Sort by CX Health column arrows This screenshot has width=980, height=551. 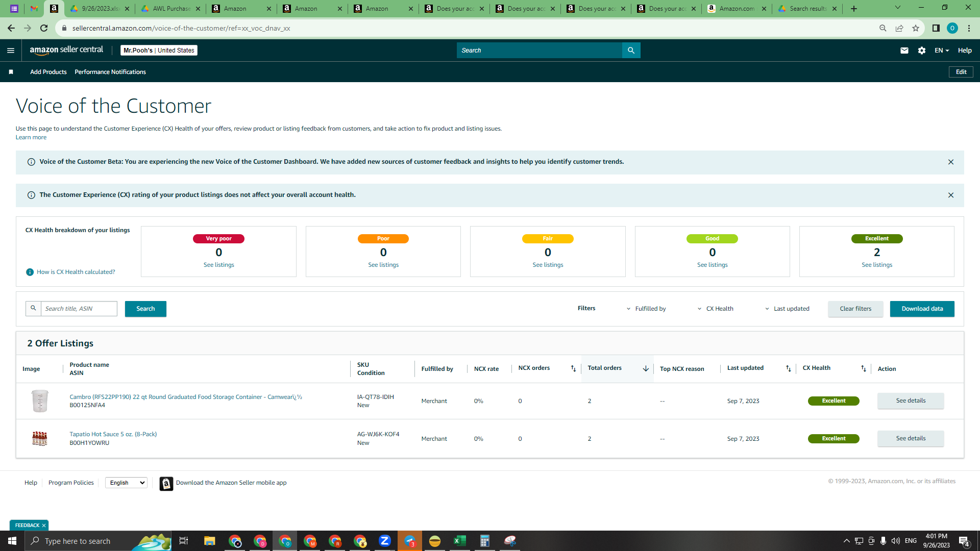click(864, 368)
